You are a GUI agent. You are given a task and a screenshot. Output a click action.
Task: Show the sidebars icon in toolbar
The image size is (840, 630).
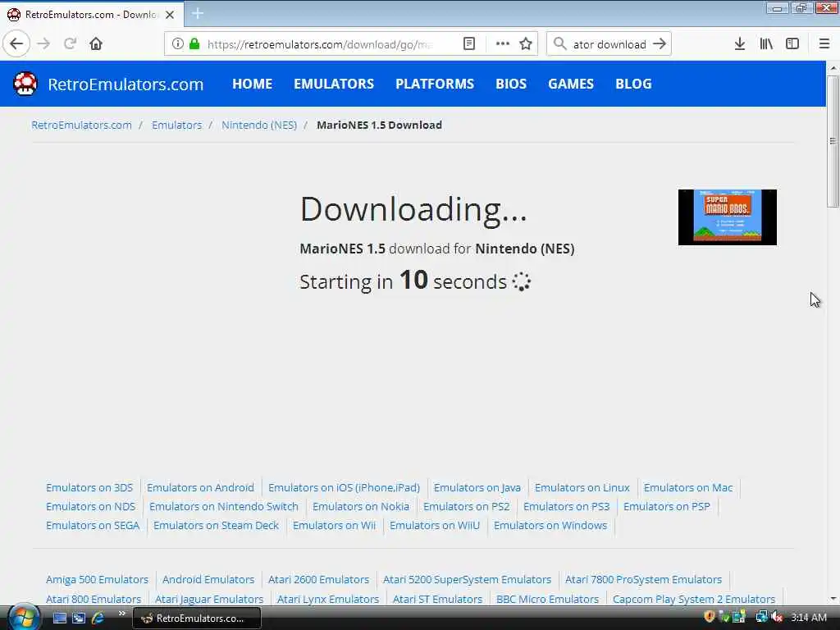coord(792,43)
